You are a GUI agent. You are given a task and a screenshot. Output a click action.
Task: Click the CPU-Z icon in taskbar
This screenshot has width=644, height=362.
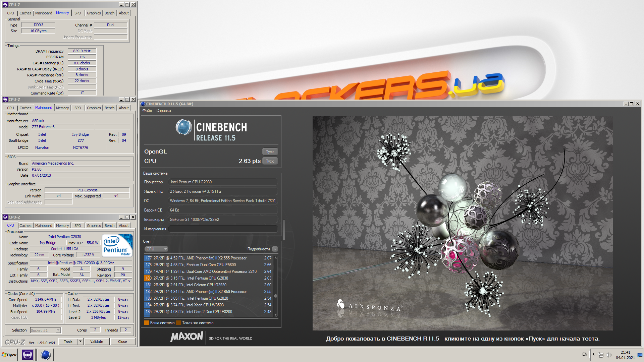(28, 355)
